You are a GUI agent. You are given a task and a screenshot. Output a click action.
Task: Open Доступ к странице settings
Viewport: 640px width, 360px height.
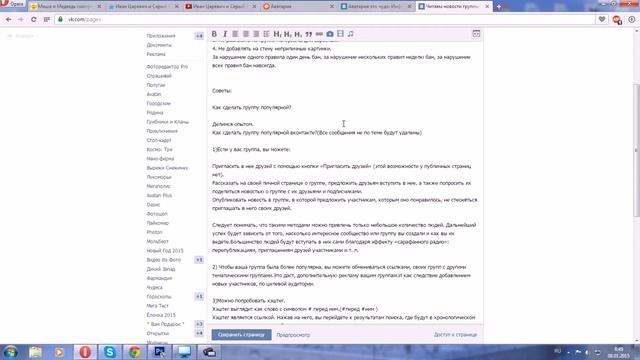coord(455,335)
